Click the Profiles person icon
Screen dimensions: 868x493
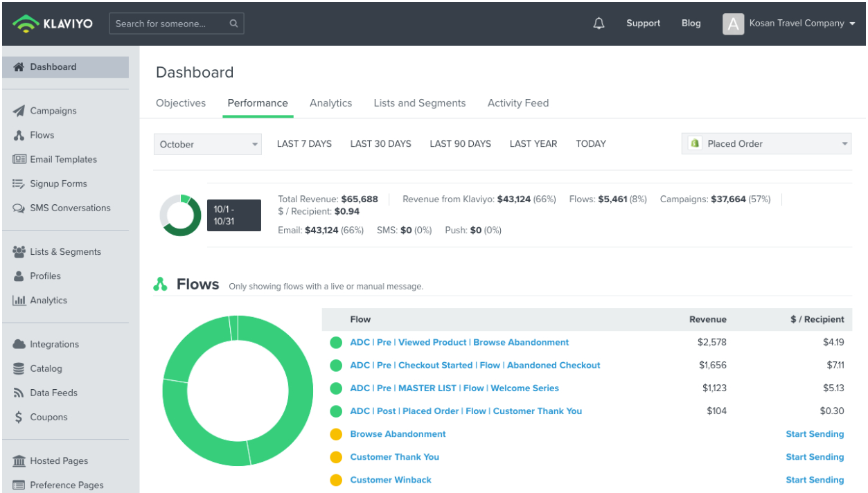pyautogui.click(x=19, y=276)
